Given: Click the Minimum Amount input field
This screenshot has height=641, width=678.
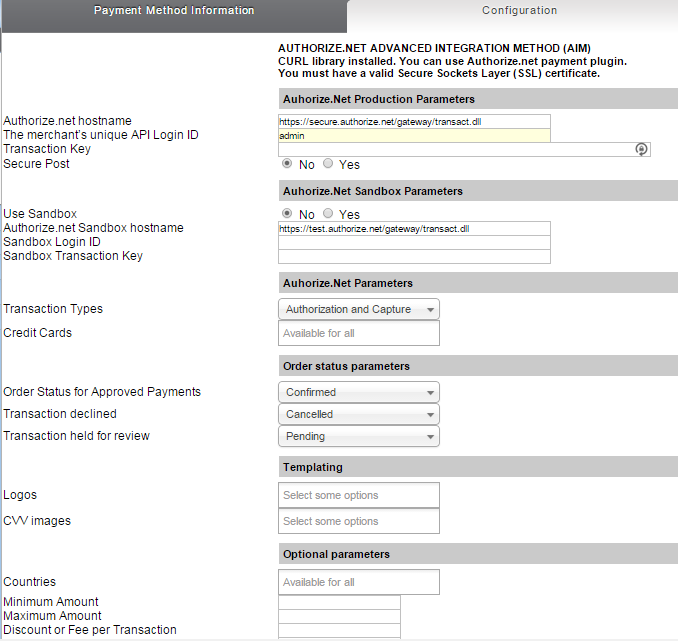Looking at the screenshot, I should tap(339, 602).
